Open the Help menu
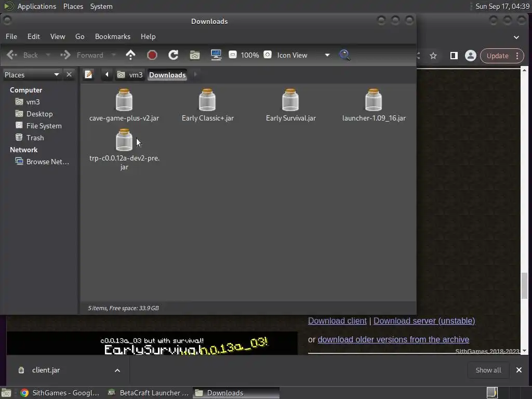 point(148,36)
